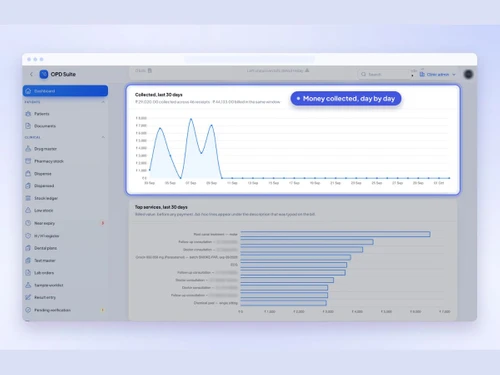Click 'Collected, last 30 days' heading
Screen dimensions: 500x375
(159, 95)
